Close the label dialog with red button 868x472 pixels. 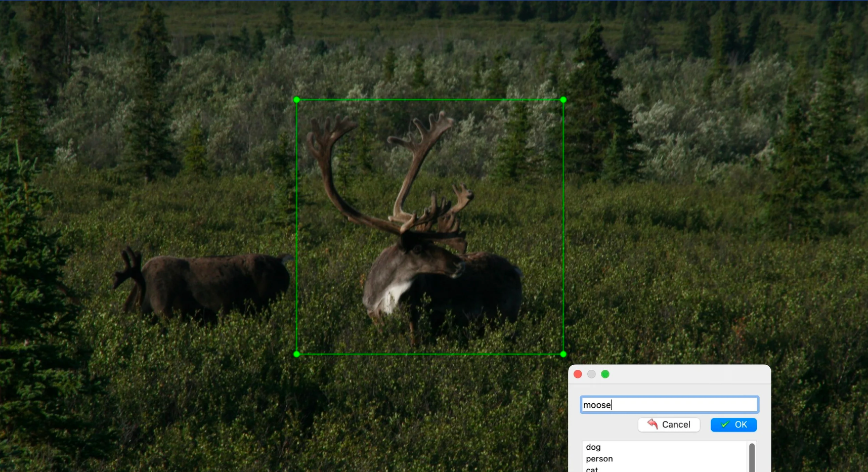pos(578,374)
